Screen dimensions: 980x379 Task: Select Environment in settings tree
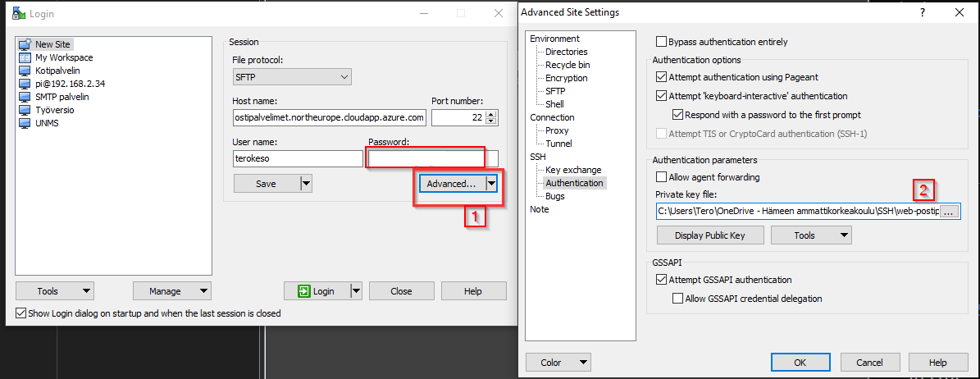coord(554,39)
